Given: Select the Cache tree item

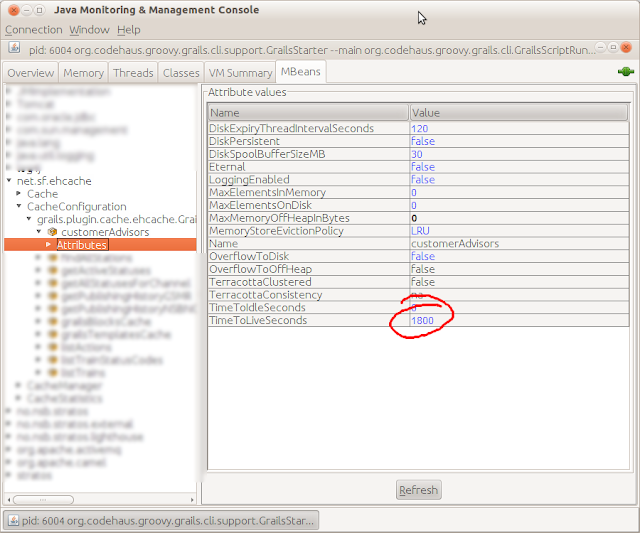Looking at the screenshot, I should point(42,194).
